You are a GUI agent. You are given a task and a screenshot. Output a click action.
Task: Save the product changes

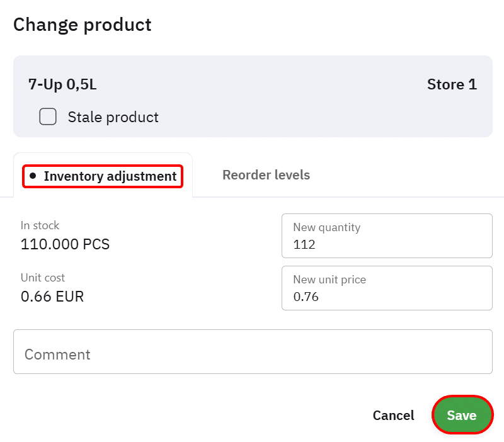462,416
